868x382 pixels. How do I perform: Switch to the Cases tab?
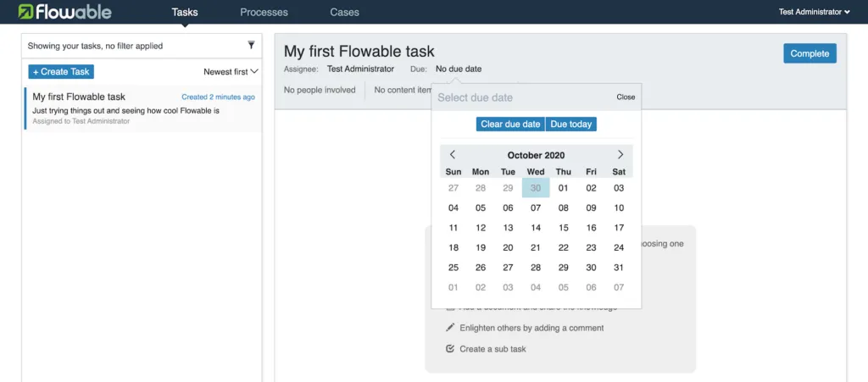344,12
